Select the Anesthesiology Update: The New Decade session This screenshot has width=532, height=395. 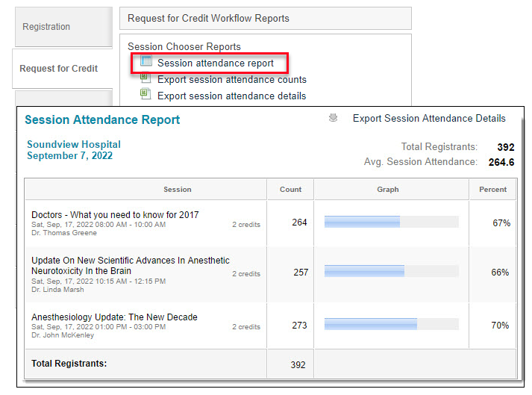tap(114, 317)
